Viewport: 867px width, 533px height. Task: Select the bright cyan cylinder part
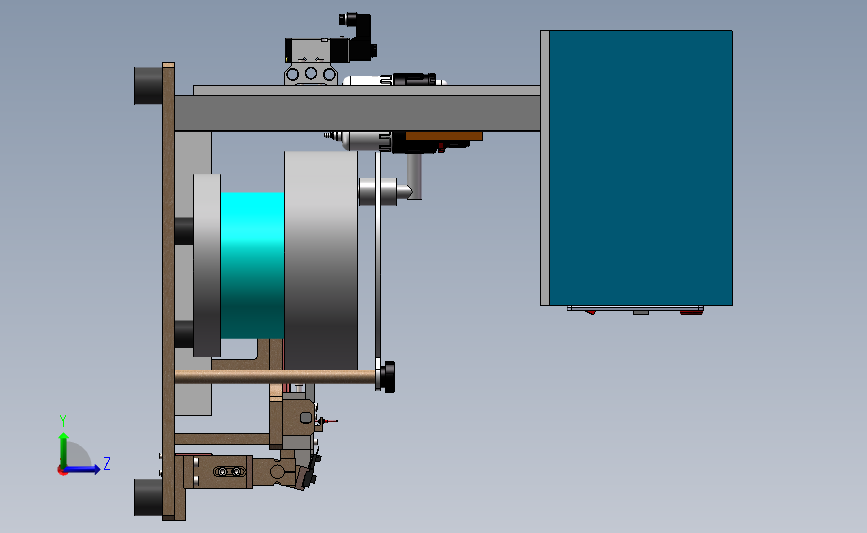pos(252,265)
